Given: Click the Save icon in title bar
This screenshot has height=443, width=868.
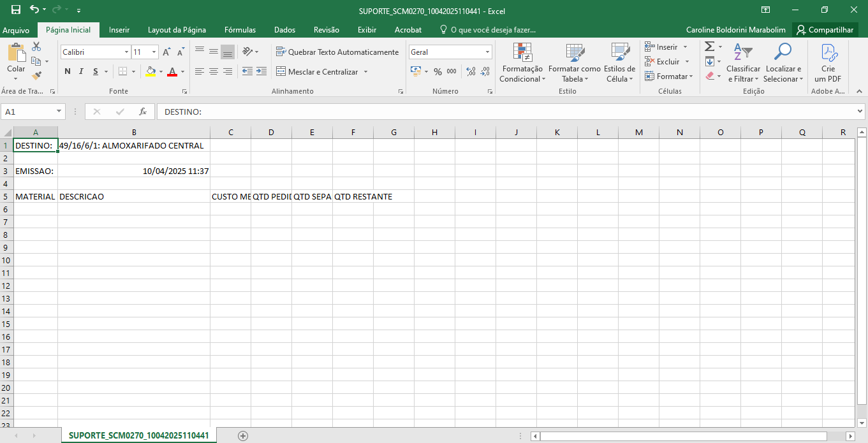Looking at the screenshot, I should click(16, 10).
